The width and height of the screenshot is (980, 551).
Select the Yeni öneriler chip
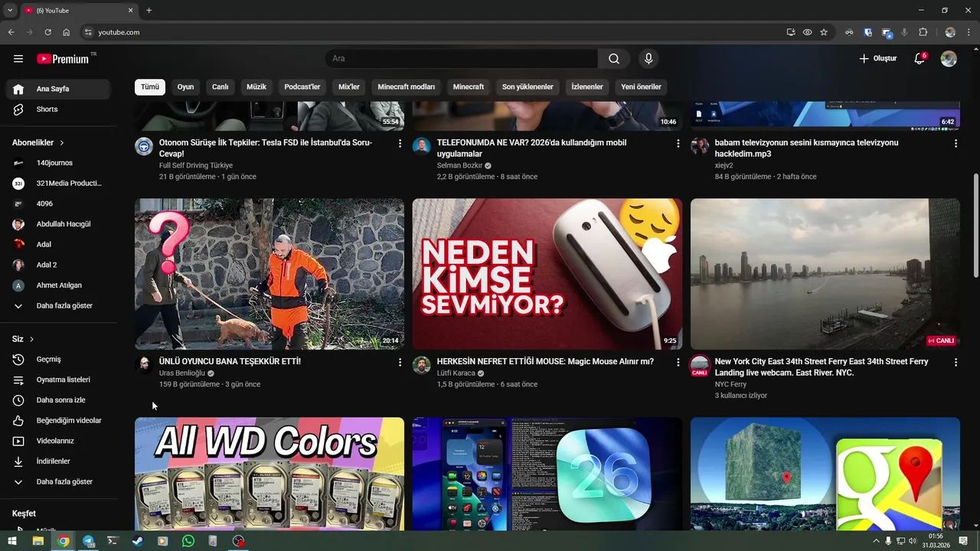641,87
